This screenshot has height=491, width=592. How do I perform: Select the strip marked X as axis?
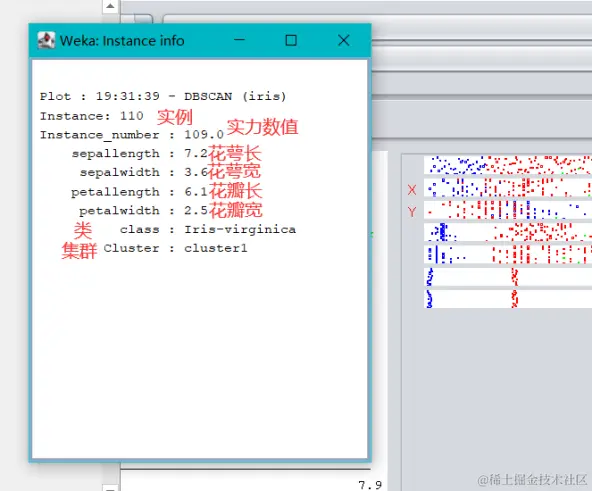point(508,188)
